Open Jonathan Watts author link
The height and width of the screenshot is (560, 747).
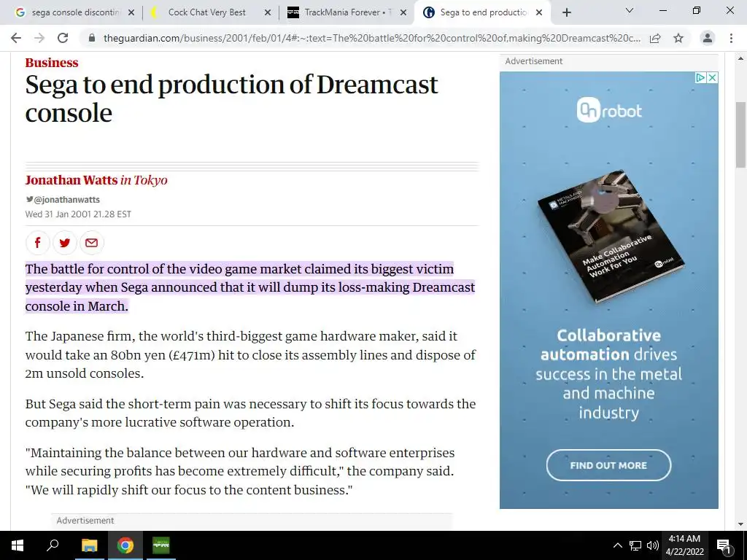click(x=71, y=180)
